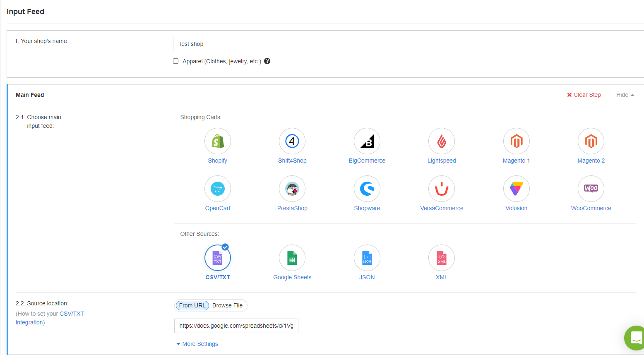Click Clear Step
Screen dimensions: 644x355
click(x=584, y=95)
